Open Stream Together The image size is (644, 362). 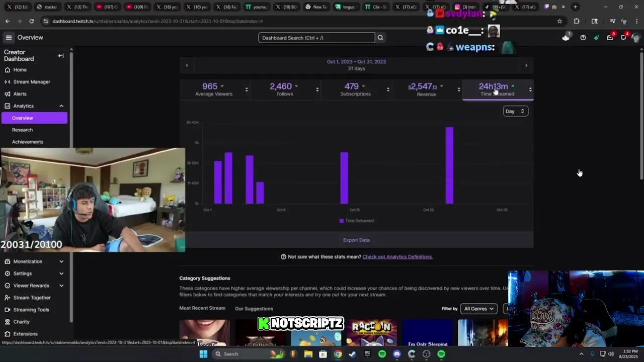point(28,298)
